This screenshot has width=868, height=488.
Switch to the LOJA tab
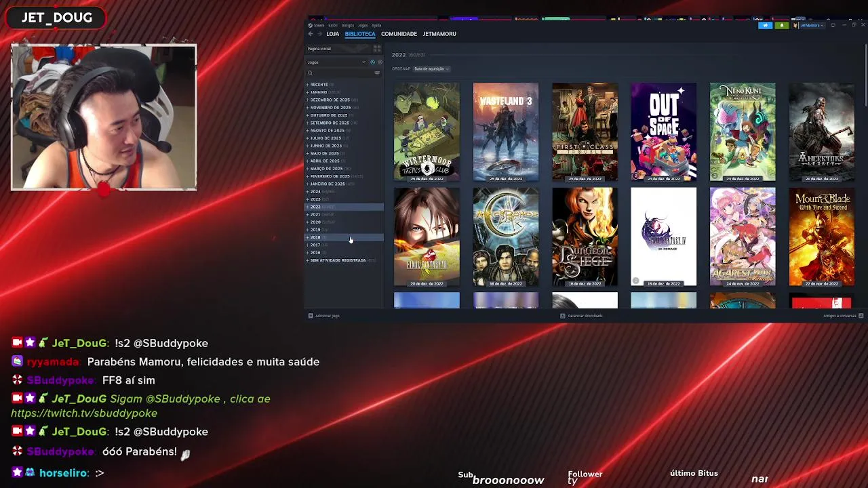332,34
